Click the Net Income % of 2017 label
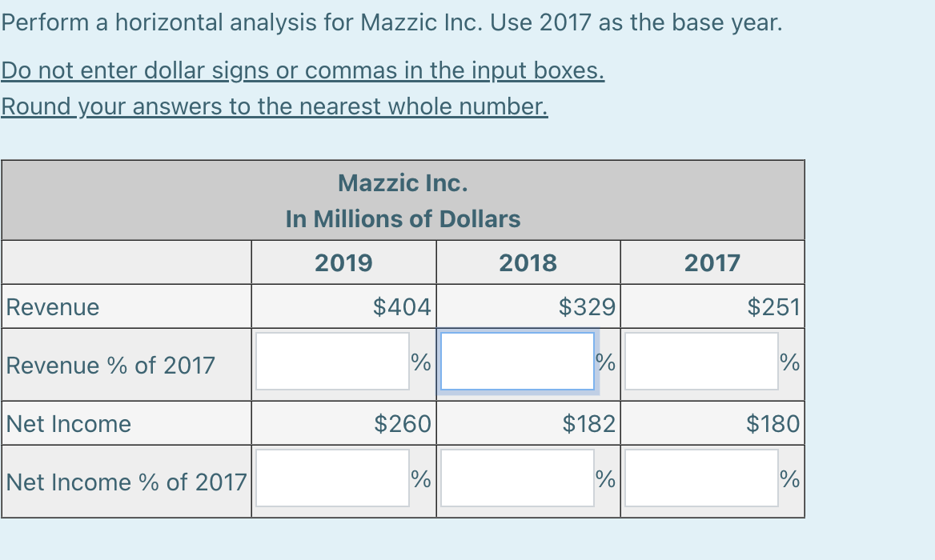 click(125, 482)
